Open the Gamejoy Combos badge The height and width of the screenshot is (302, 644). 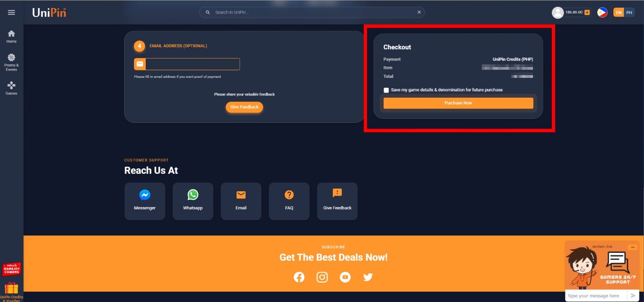12,269
